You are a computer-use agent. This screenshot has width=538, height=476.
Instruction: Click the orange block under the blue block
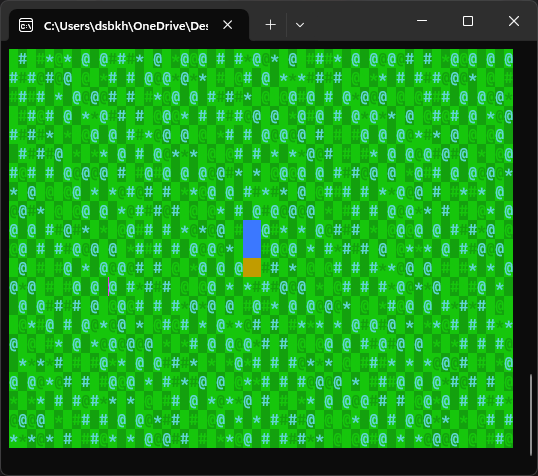(x=252, y=267)
